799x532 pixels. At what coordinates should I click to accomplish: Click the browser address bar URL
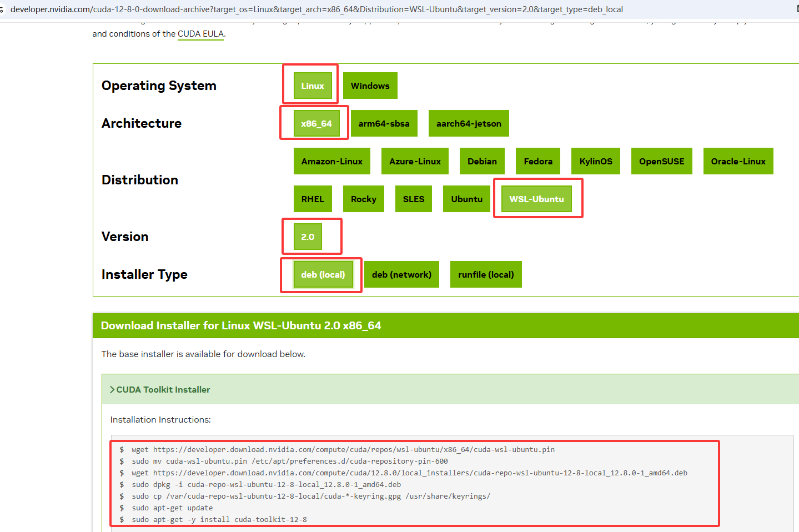pyautogui.click(x=316, y=9)
